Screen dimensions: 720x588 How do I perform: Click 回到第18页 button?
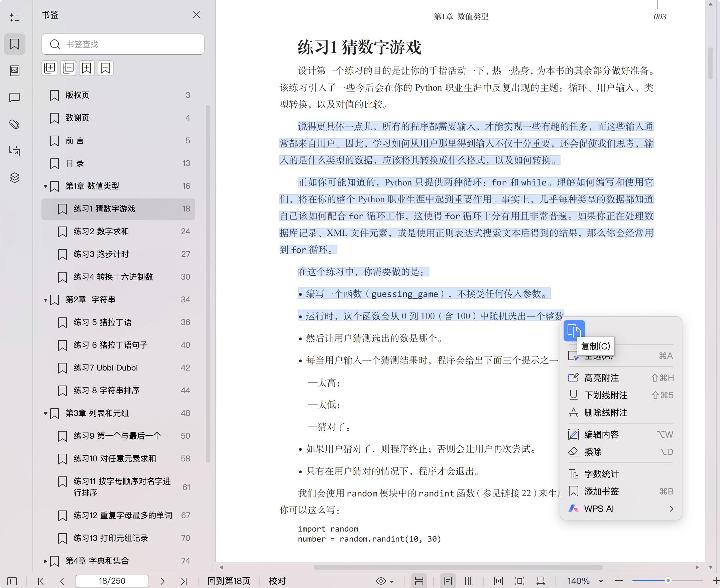[x=229, y=581]
